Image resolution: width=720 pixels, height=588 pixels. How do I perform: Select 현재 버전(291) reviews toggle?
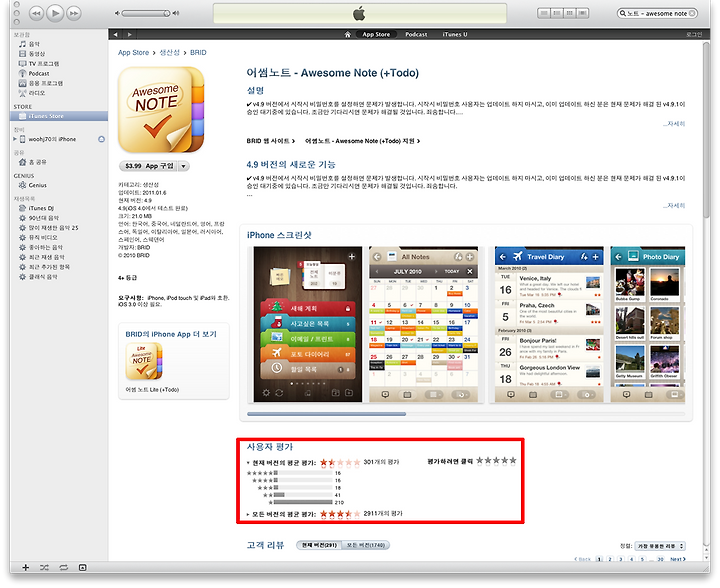click(319, 545)
